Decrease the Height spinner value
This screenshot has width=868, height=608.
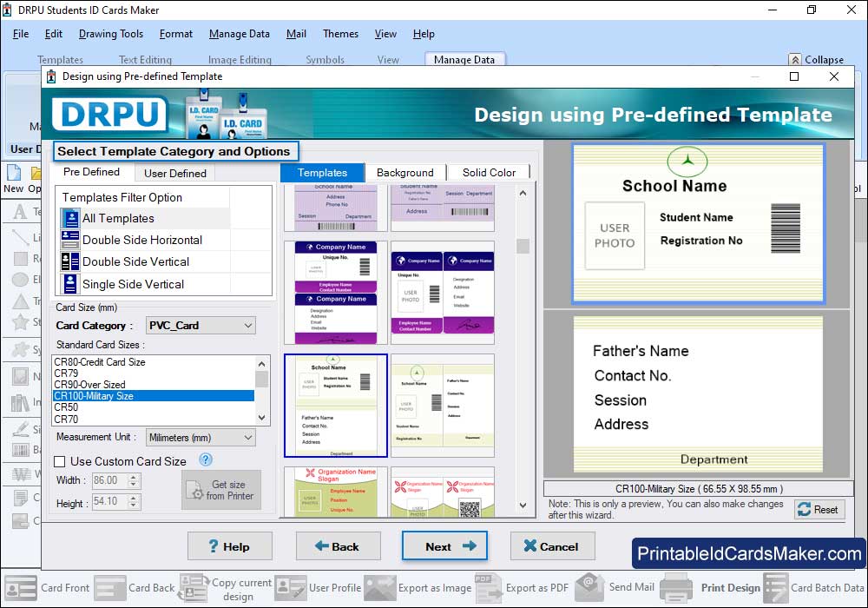point(133,505)
